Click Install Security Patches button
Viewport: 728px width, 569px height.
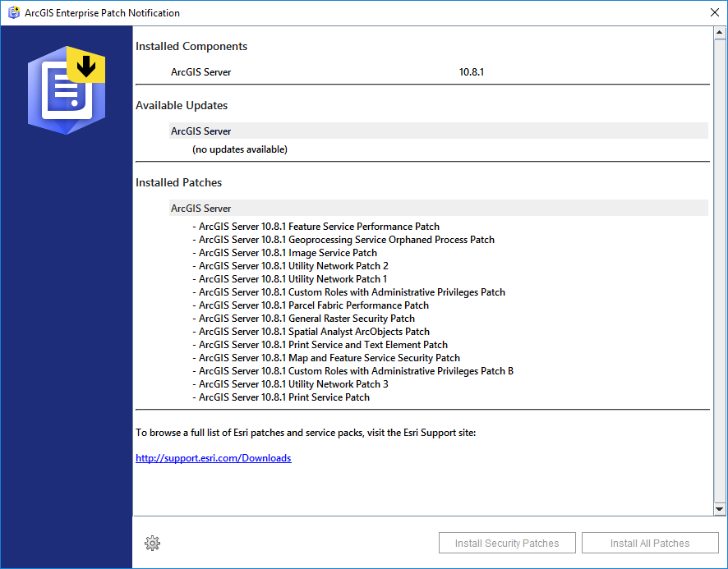(x=507, y=543)
